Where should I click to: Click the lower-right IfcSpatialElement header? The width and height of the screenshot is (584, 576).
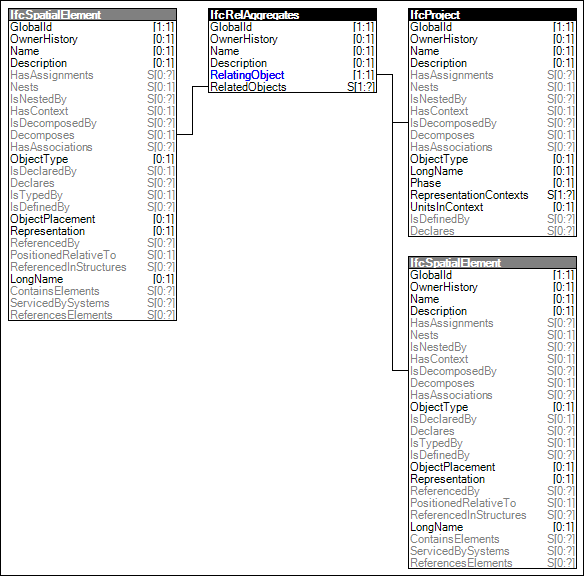(x=492, y=263)
